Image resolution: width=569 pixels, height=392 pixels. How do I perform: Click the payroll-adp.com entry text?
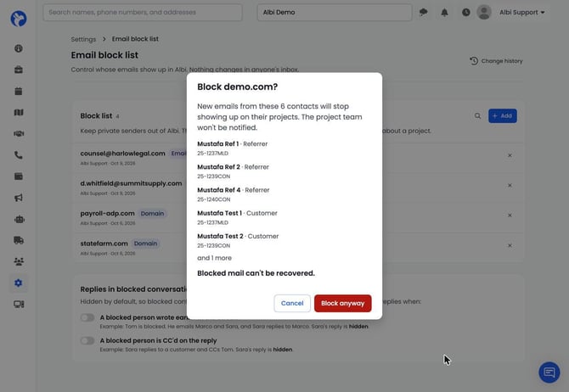(107, 214)
